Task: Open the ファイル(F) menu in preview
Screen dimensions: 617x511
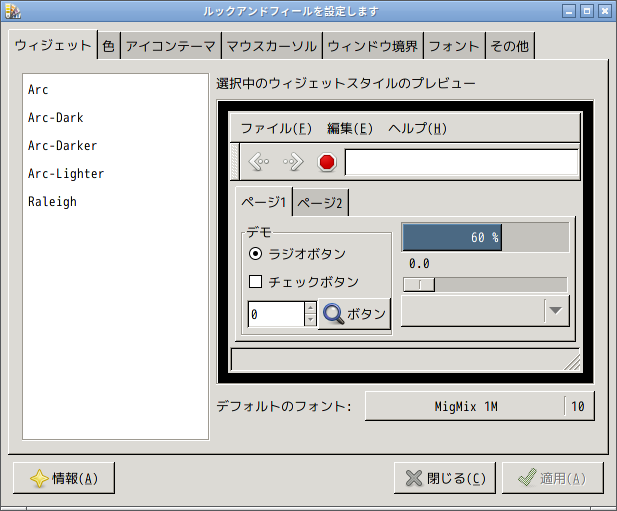Action: coord(276,128)
